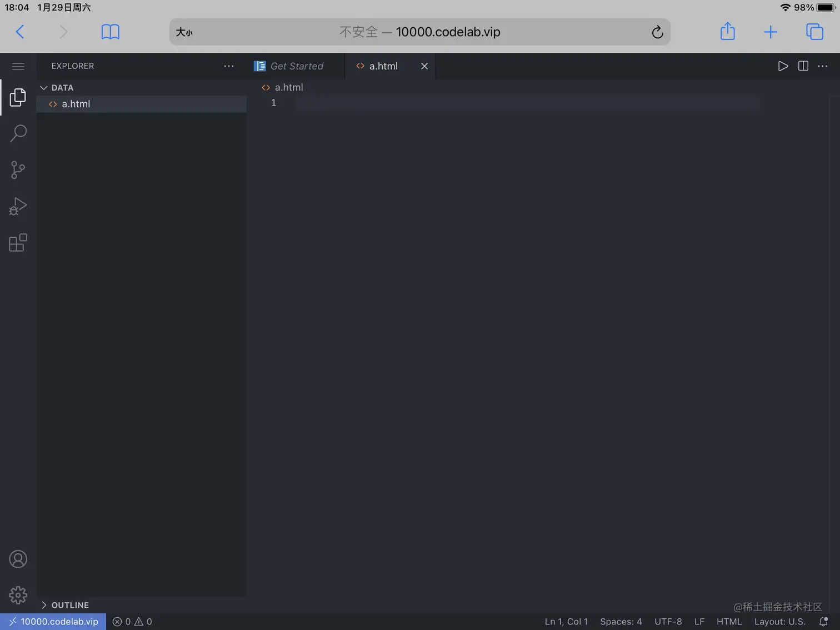Open Safari bookmarks

click(111, 32)
